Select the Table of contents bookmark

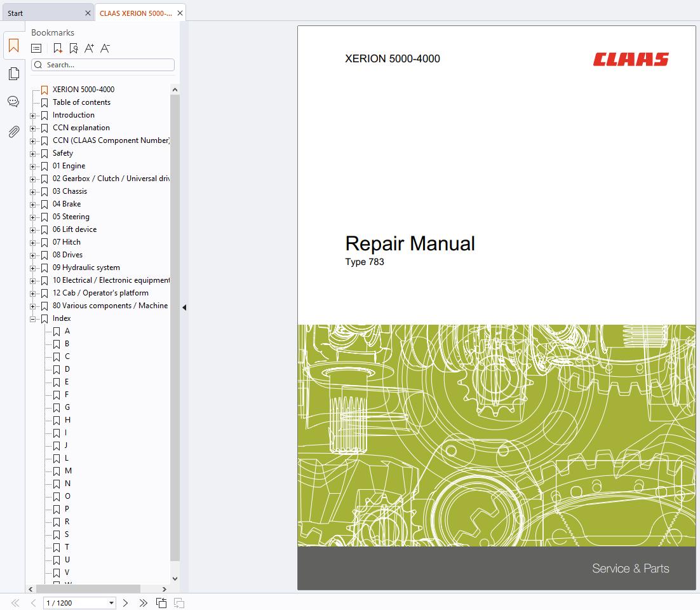pyautogui.click(x=81, y=102)
